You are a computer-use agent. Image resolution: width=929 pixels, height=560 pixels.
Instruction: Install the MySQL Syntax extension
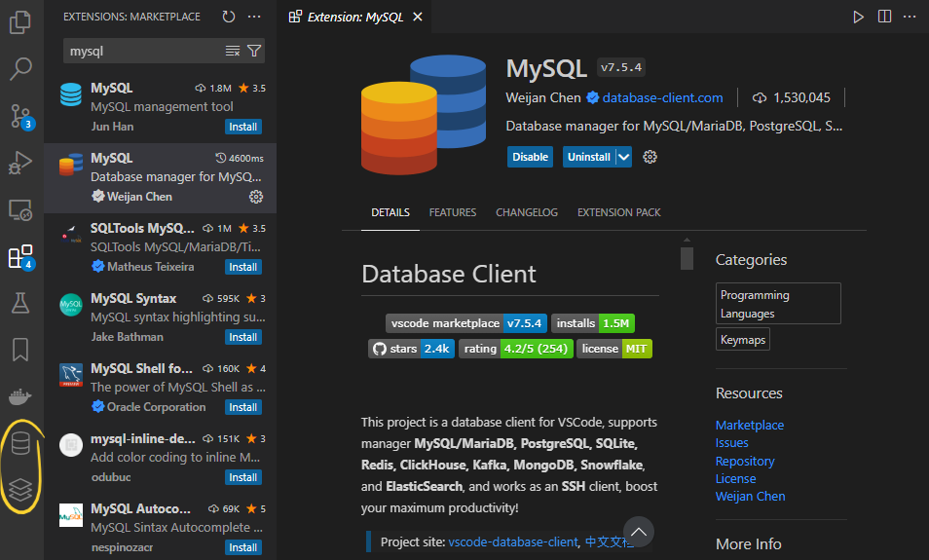tap(242, 337)
